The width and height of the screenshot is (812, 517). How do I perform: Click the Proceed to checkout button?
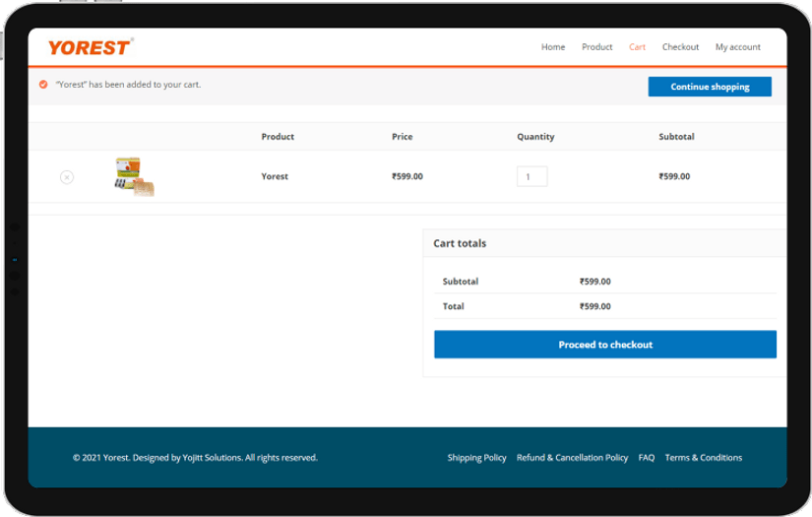pos(605,345)
